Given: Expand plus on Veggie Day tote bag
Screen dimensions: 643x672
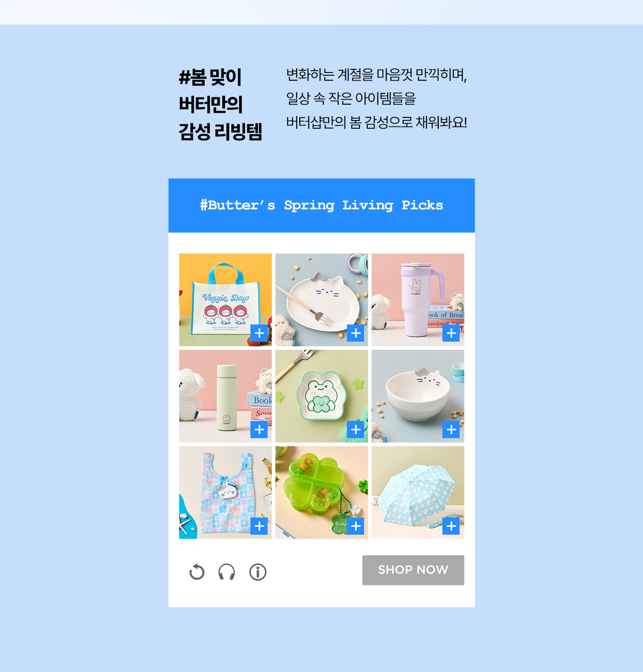Looking at the screenshot, I should pyautogui.click(x=259, y=333).
